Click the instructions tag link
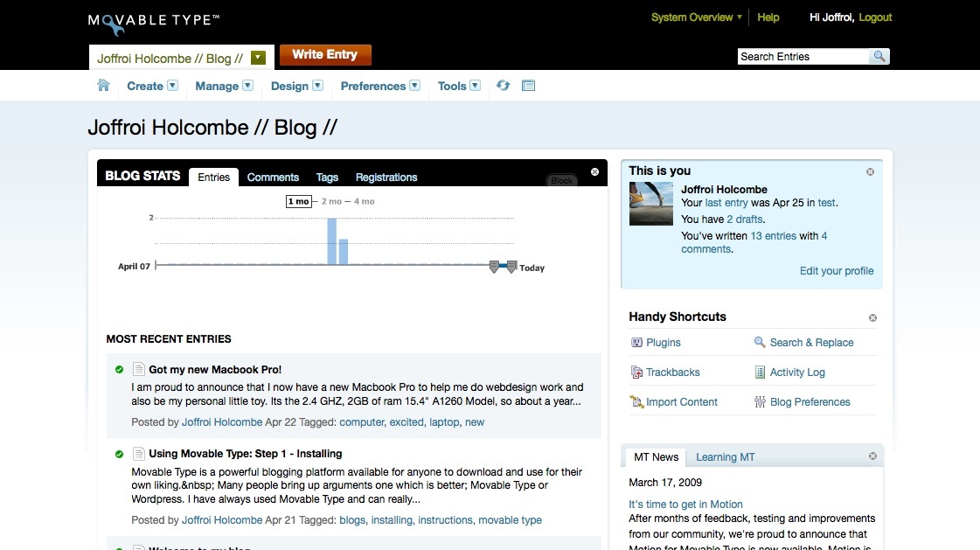The image size is (980, 550). [x=445, y=520]
